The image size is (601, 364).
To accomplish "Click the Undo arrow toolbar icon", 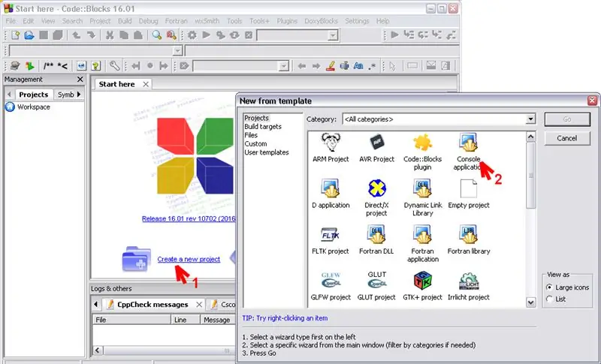I will [77, 35].
